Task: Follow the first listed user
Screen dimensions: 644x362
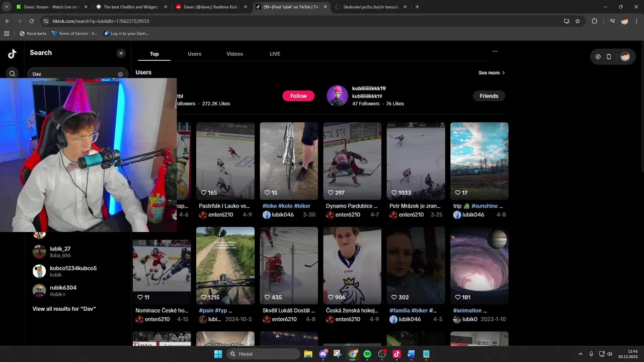Action: tap(298, 96)
